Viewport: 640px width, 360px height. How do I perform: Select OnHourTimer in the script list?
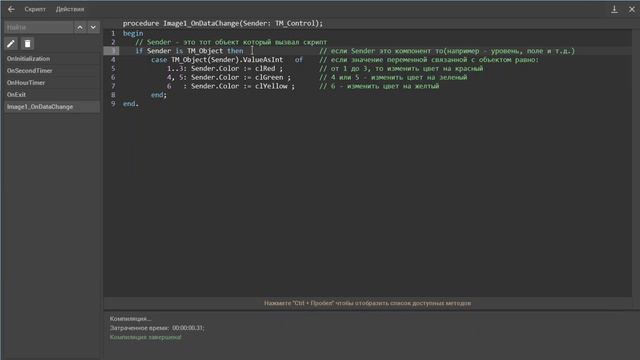point(52,82)
